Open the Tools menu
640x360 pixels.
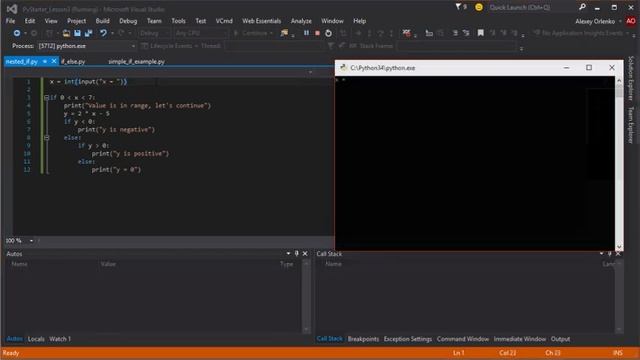coord(178,21)
